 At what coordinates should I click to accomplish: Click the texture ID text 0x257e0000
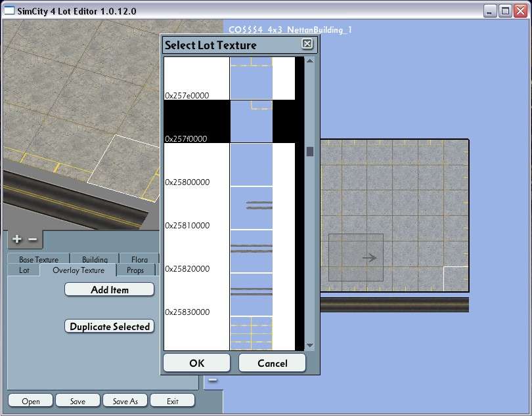pos(187,96)
